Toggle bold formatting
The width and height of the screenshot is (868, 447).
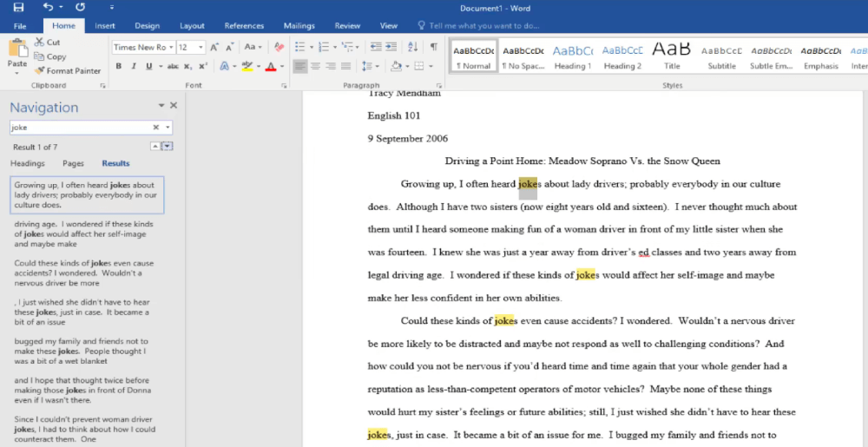point(118,66)
